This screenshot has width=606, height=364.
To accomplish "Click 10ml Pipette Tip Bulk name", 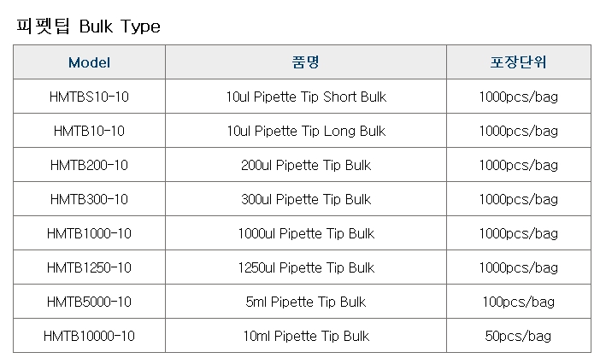I will point(306,336).
